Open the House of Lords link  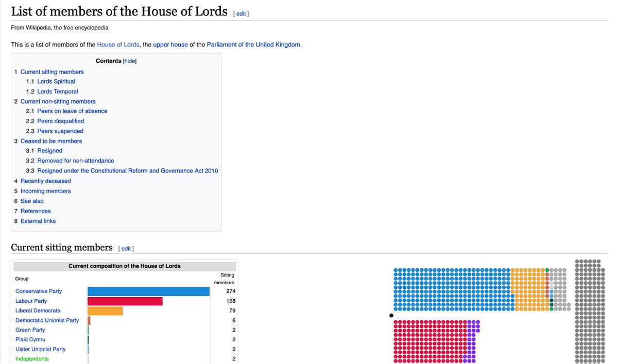click(118, 45)
